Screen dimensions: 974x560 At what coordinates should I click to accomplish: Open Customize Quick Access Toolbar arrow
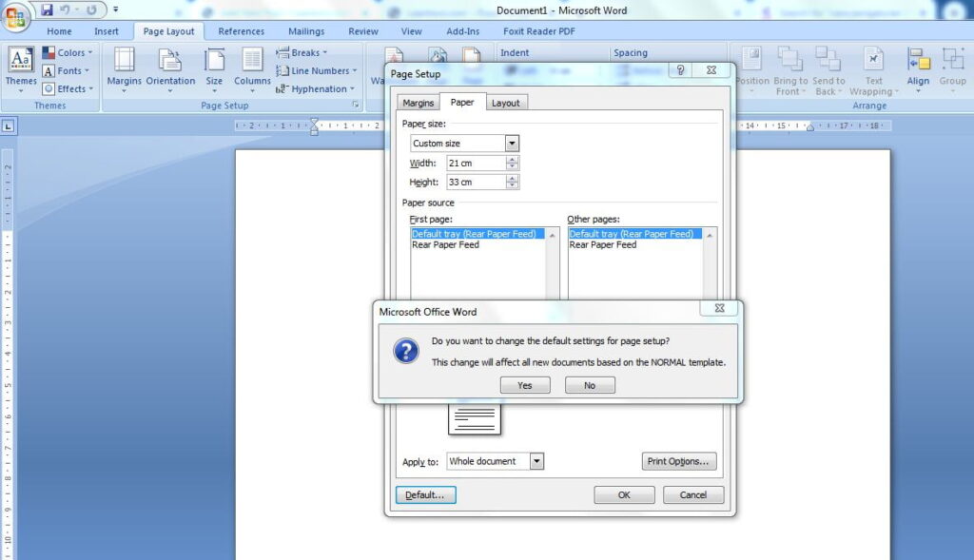[115, 10]
